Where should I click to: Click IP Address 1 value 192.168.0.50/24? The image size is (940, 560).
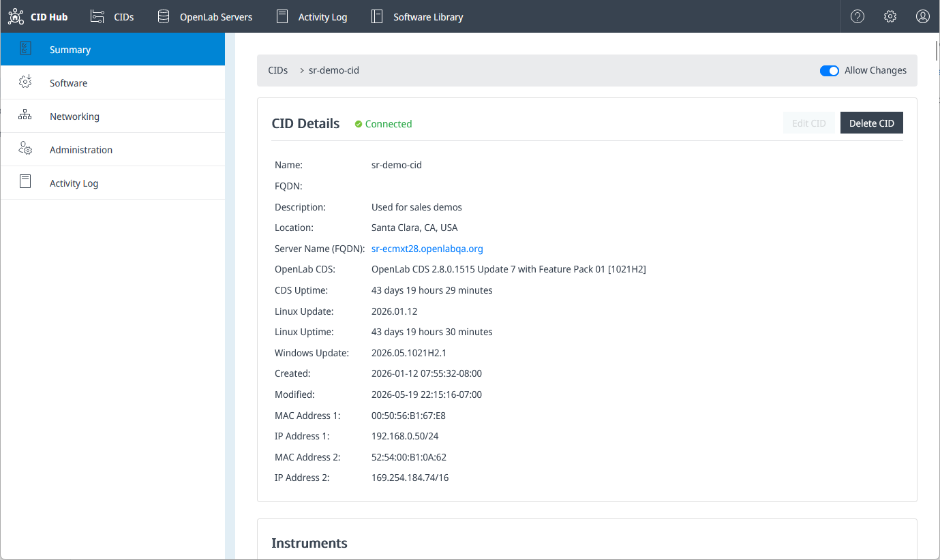(405, 436)
